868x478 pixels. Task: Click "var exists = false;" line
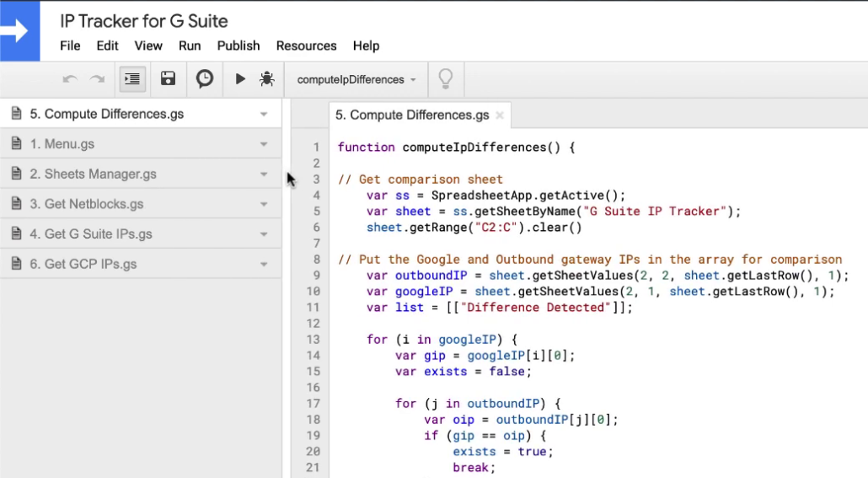pyautogui.click(x=463, y=372)
